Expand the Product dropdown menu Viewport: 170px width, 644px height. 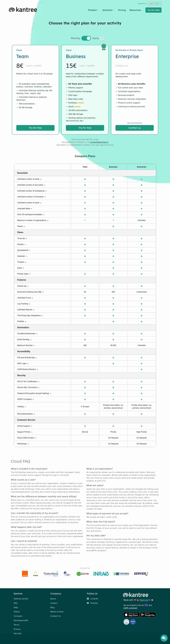93,10
